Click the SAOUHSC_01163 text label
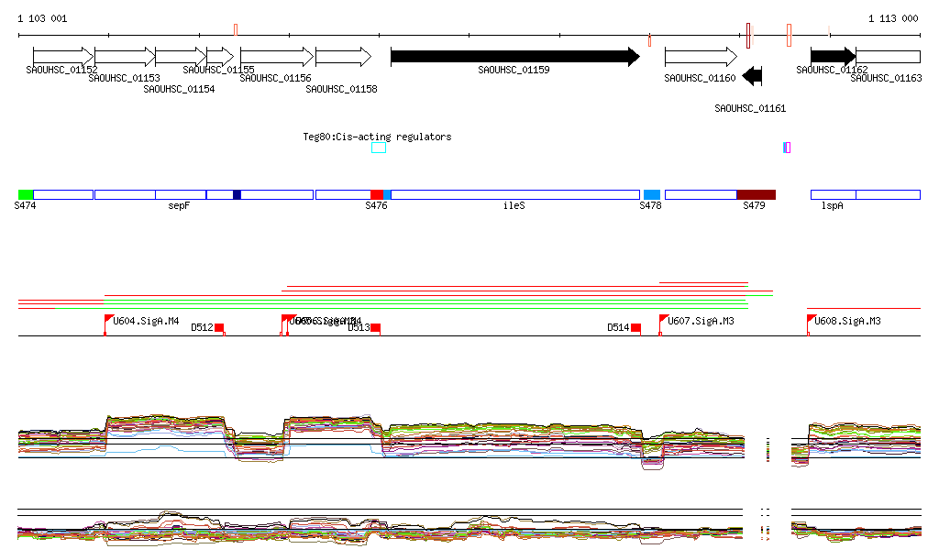 [x=887, y=79]
